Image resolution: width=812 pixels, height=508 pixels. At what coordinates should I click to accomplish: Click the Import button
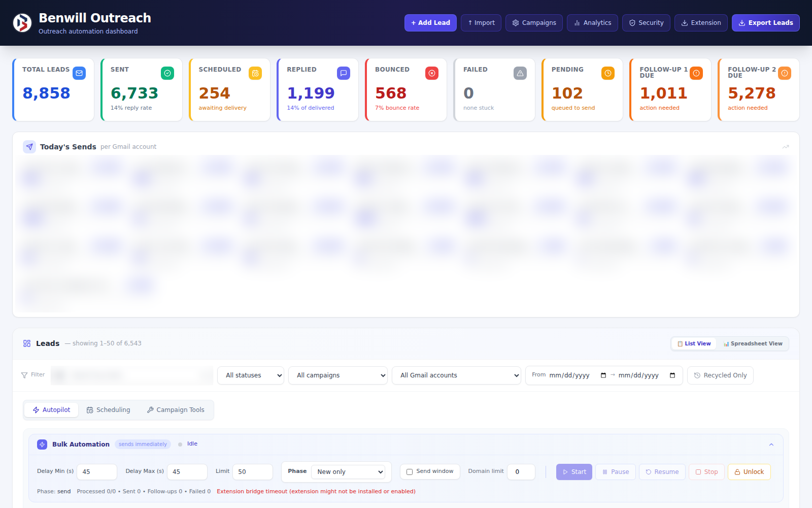(481, 23)
